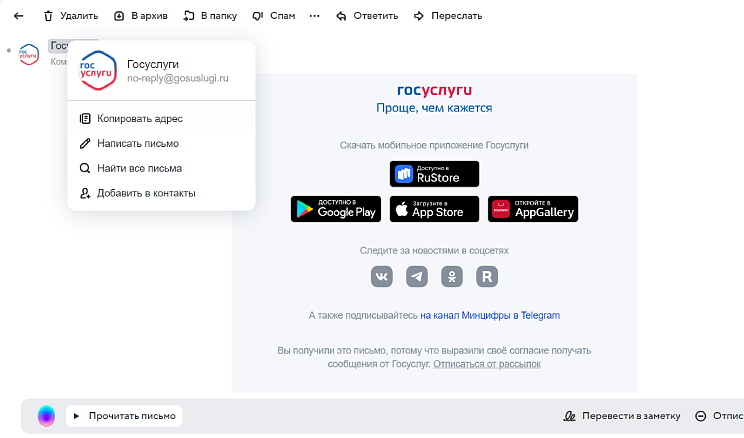Image resolution: width=744 pixels, height=438 pixels.
Task: Click the reply arrow icon near Ответить
Action: 341,16
